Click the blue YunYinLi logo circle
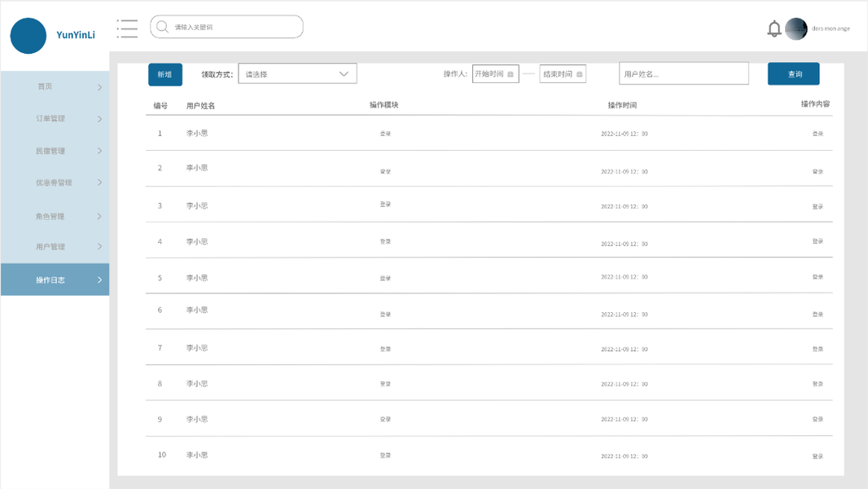Viewport: 868px width, 489px height. [x=28, y=36]
